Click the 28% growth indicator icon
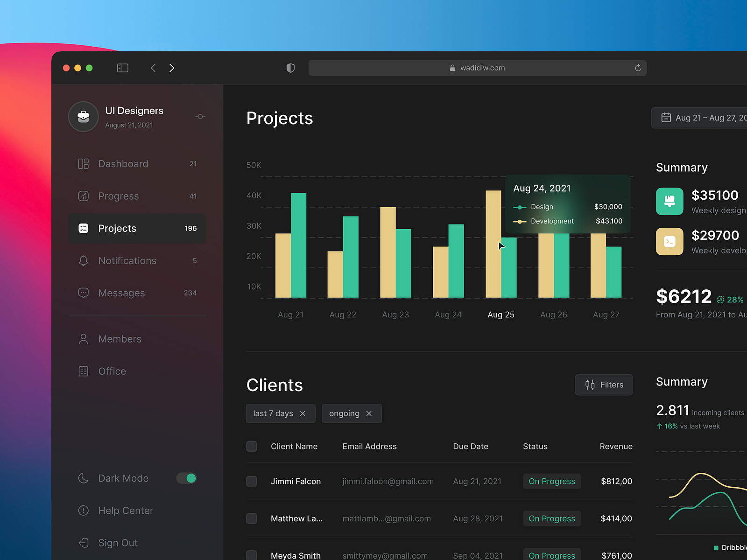 tap(720, 300)
